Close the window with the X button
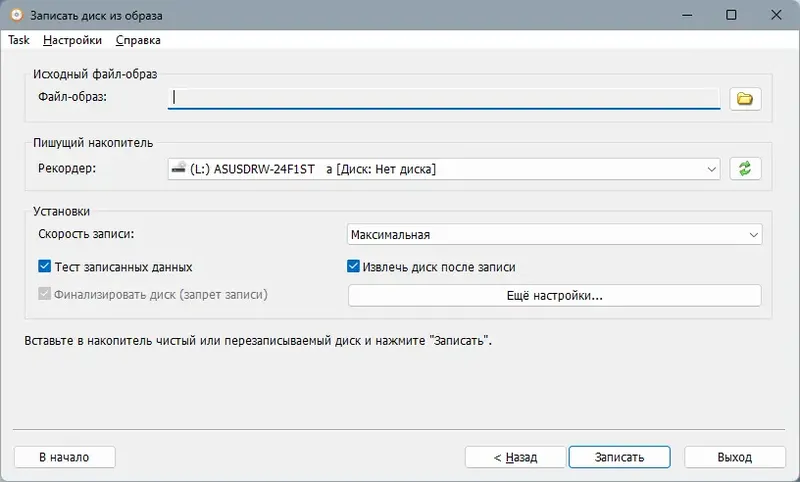The image size is (800, 482). (777, 16)
